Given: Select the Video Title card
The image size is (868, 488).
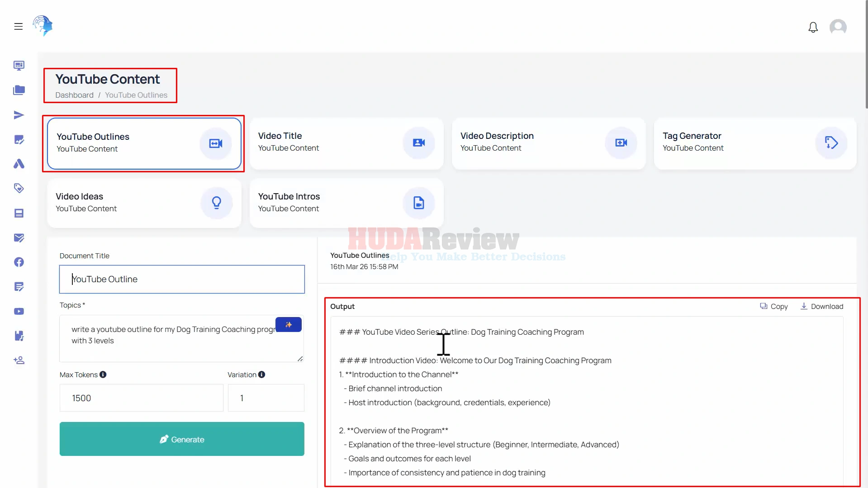Looking at the screenshot, I should (346, 143).
